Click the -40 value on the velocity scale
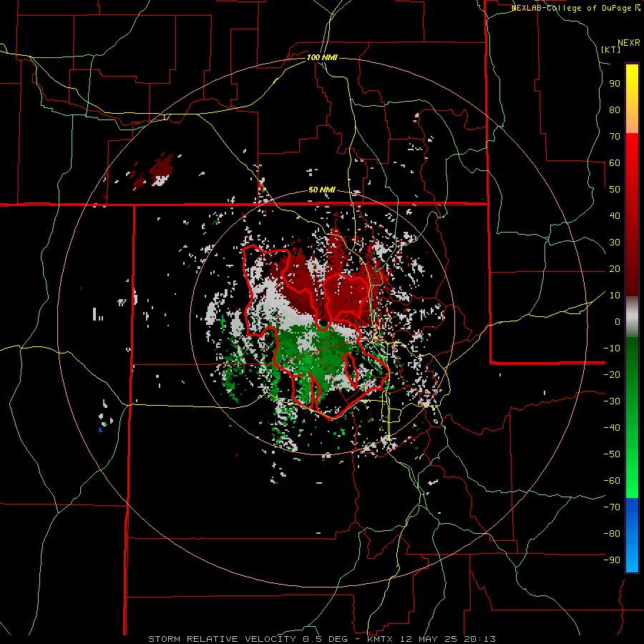This screenshot has width=644, height=644. coord(612,428)
